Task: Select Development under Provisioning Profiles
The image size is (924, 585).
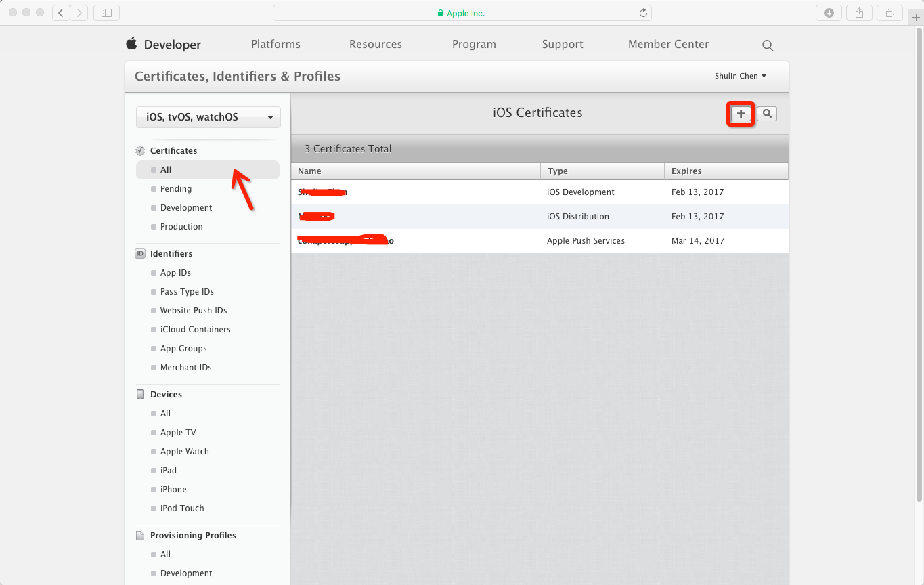Action: pyautogui.click(x=186, y=573)
